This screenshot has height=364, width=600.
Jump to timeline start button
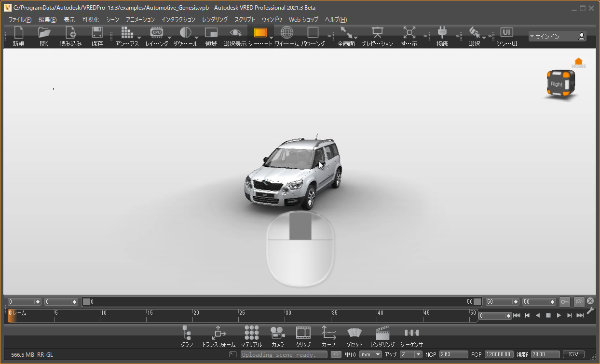pyautogui.click(x=517, y=315)
